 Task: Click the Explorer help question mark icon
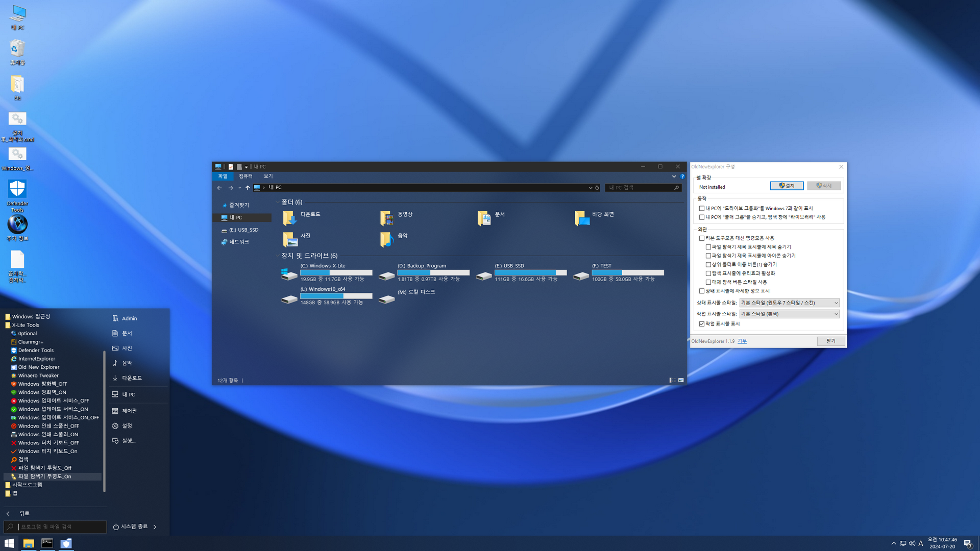(x=682, y=177)
